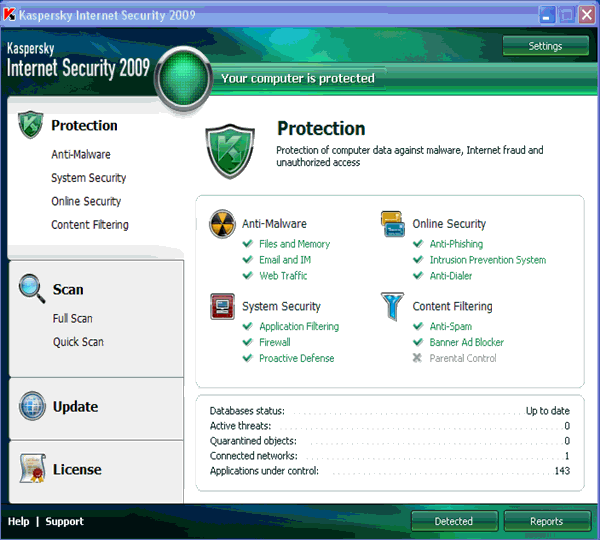Screen dimensions: 600x540
Task: Open the Update section in sidebar
Action: [x=75, y=407]
